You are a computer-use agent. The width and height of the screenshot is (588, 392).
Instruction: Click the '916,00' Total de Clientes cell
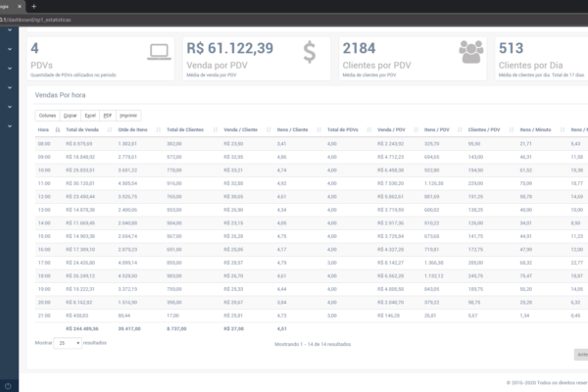point(174,183)
